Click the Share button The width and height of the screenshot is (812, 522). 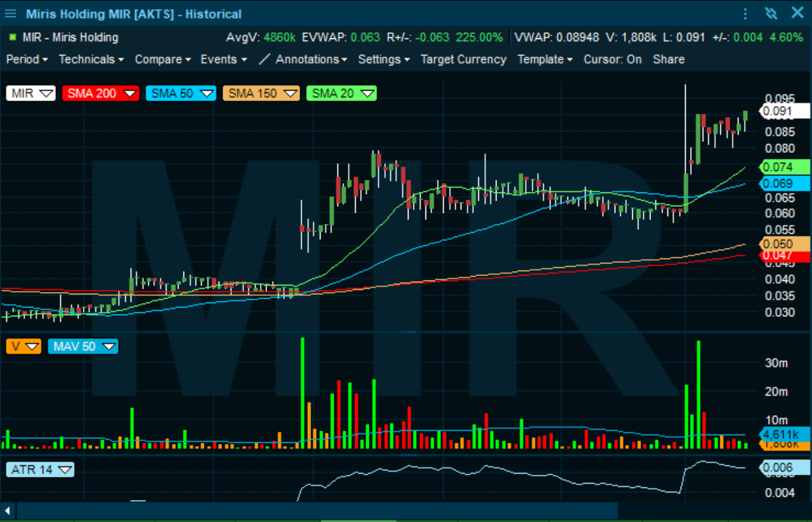click(669, 59)
